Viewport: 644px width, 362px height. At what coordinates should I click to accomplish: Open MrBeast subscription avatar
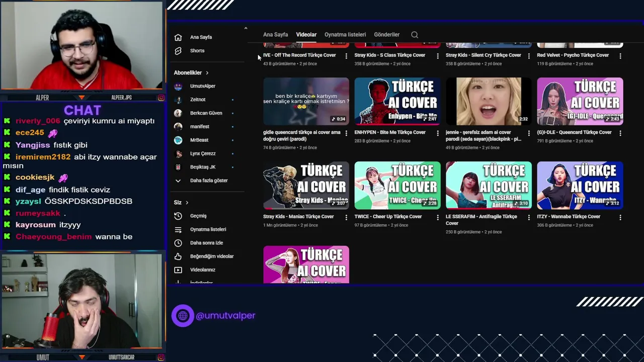[178, 140]
